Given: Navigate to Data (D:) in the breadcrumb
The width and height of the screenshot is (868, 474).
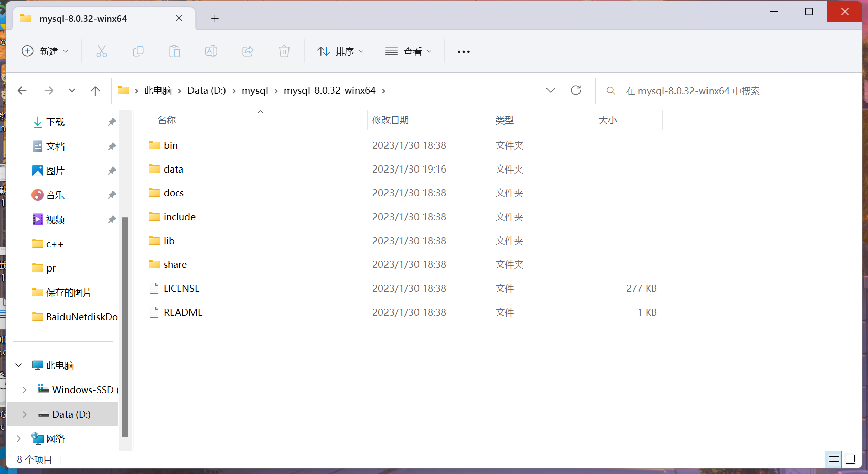Looking at the screenshot, I should pyautogui.click(x=207, y=90).
